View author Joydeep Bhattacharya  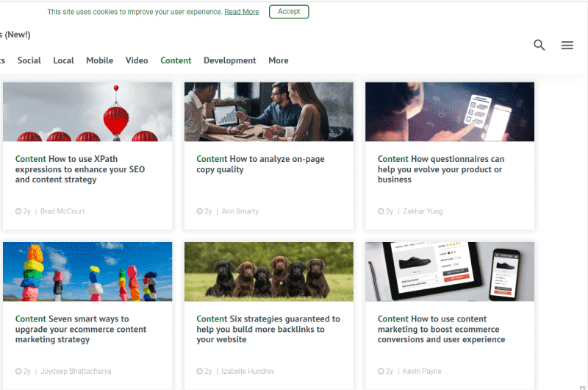click(x=76, y=371)
